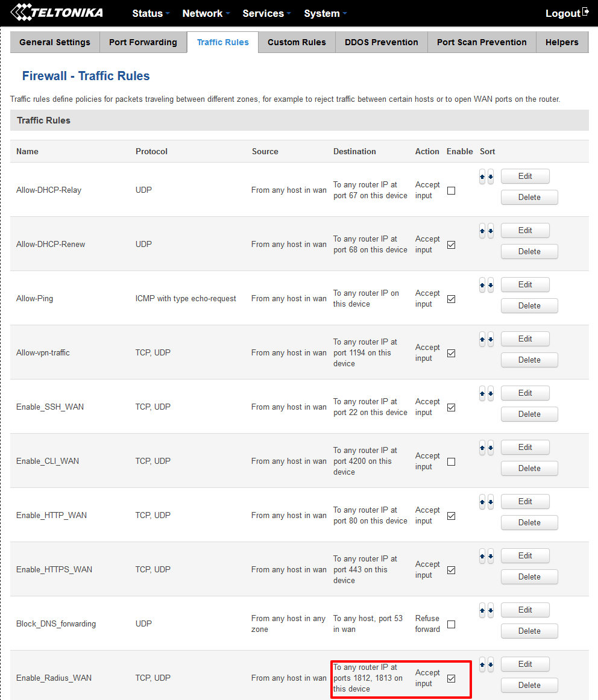Move the Block_DNS_forwarding rule down
598x700 pixels.
[x=490, y=610]
